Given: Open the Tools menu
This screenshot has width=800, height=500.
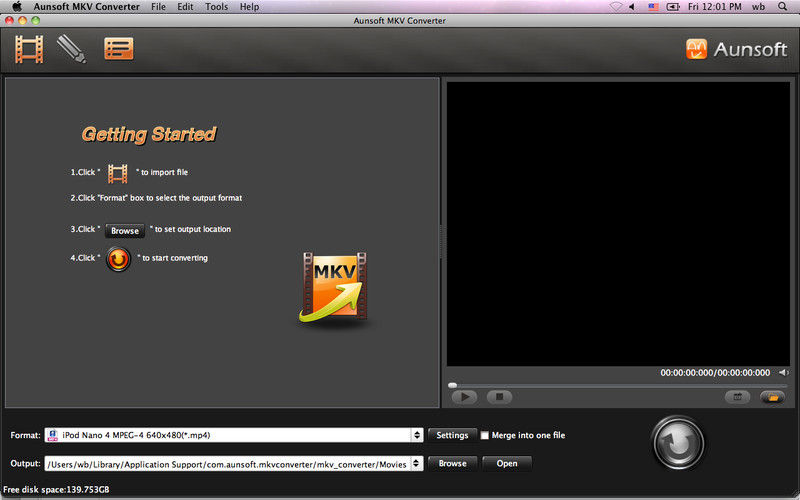Looking at the screenshot, I should [x=216, y=7].
